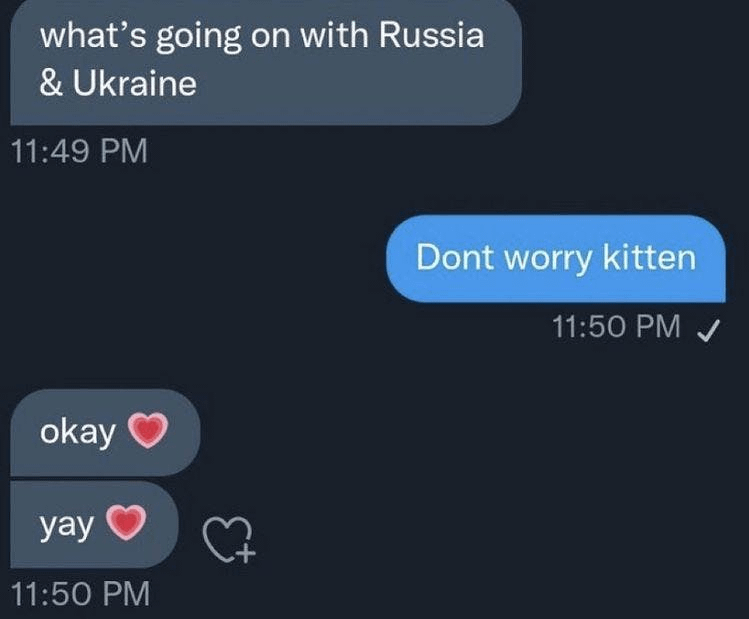Click the word "Ukraine" in the message
The width and height of the screenshot is (749, 619).
tap(134, 84)
